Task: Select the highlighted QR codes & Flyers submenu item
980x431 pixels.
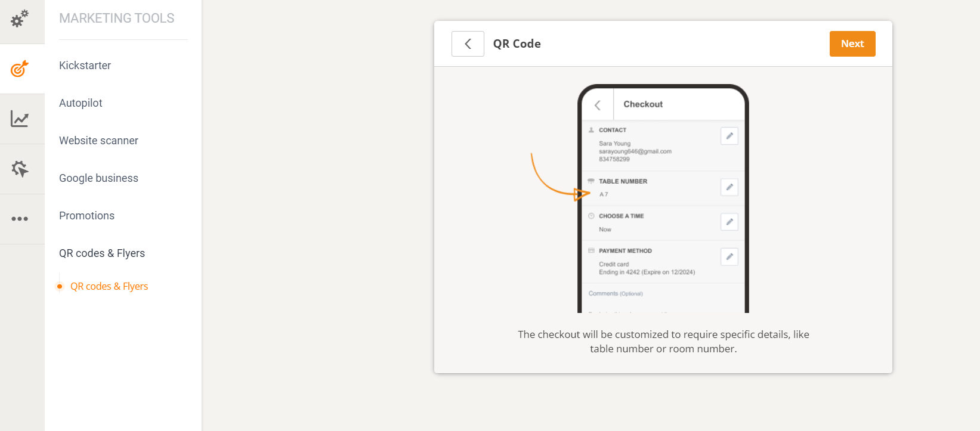Action: tap(109, 286)
